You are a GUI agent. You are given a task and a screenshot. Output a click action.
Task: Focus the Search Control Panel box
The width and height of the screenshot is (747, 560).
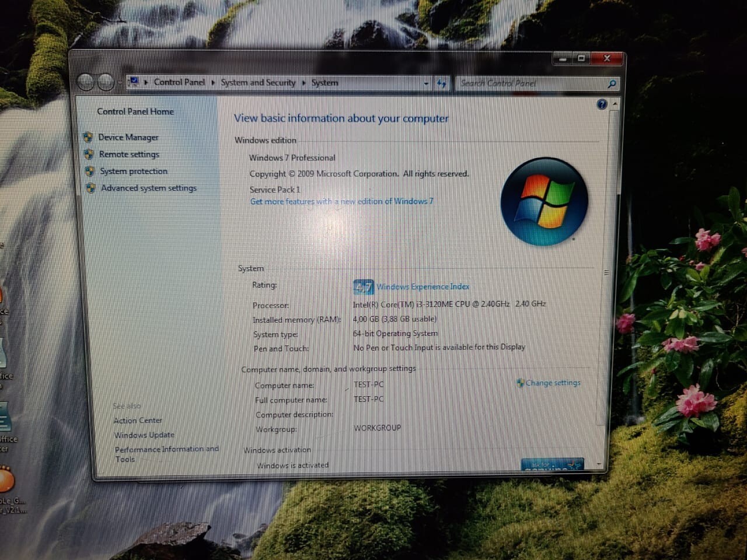click(x=531, y=83)
